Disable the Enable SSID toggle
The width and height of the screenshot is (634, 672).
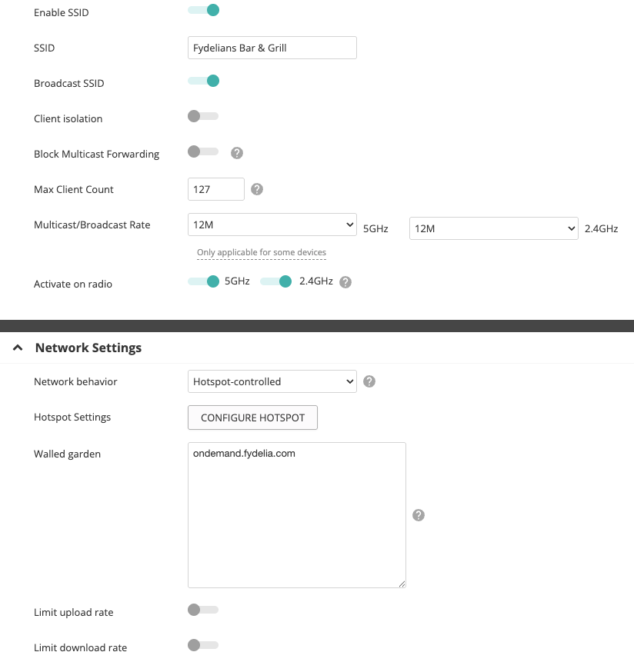[204, 10]
